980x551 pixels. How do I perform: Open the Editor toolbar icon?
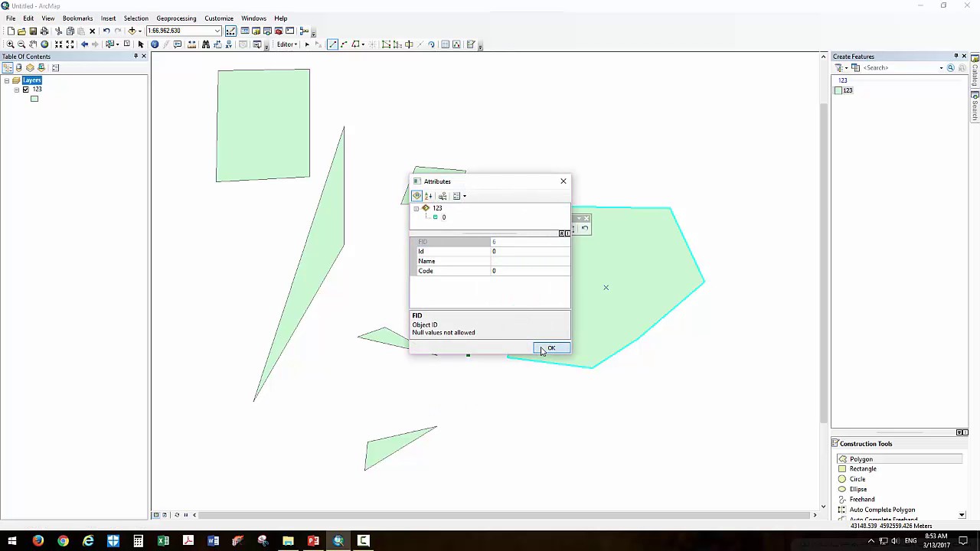[230, 31]
